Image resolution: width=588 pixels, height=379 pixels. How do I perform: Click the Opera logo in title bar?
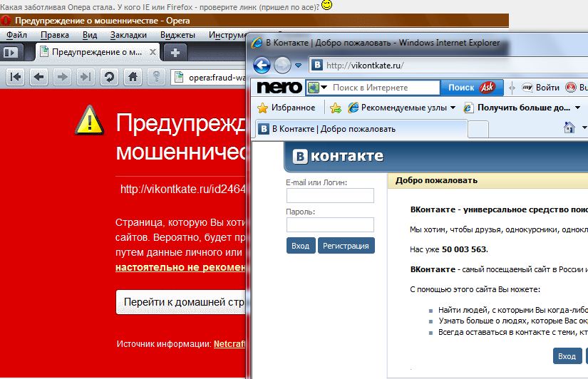(6, 21)
